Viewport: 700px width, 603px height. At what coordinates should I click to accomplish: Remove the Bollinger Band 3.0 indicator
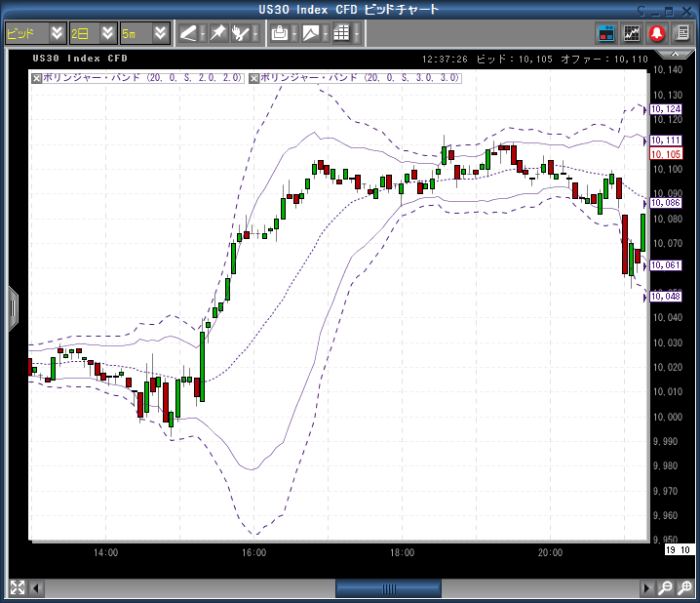click(255, 77)
